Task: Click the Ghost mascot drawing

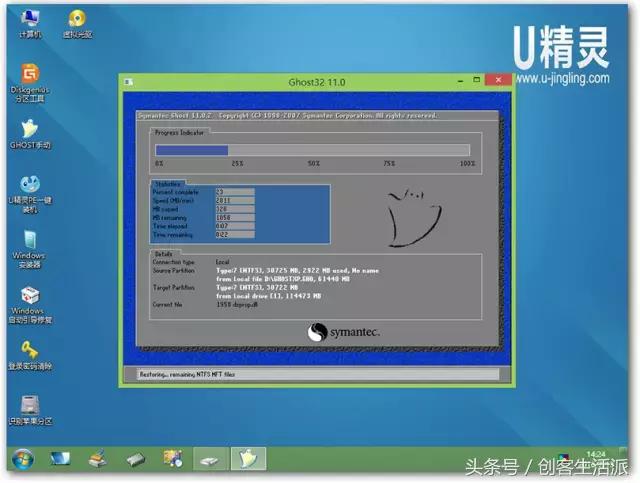Action: coord(414,218)
